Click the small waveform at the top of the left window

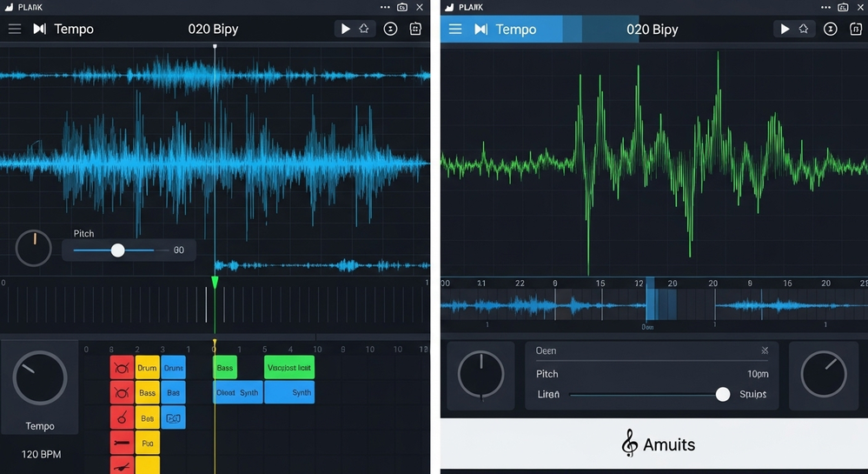coord(215,76)
